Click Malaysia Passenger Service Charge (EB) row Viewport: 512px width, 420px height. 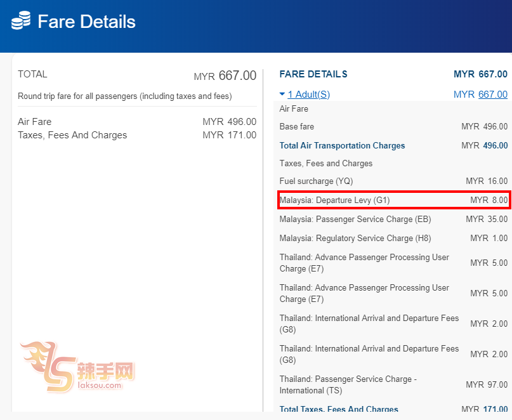[x=393, y=220]
